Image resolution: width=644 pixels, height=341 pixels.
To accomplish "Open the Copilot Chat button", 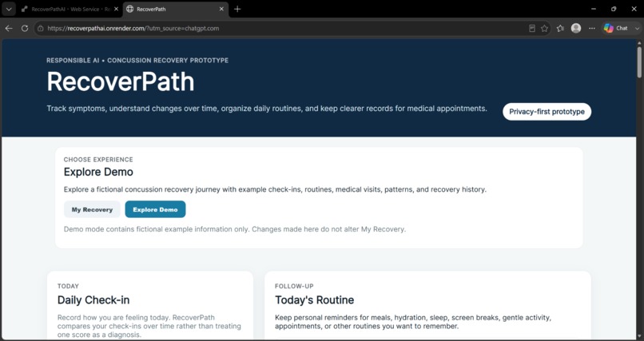I will coord(616,28).
